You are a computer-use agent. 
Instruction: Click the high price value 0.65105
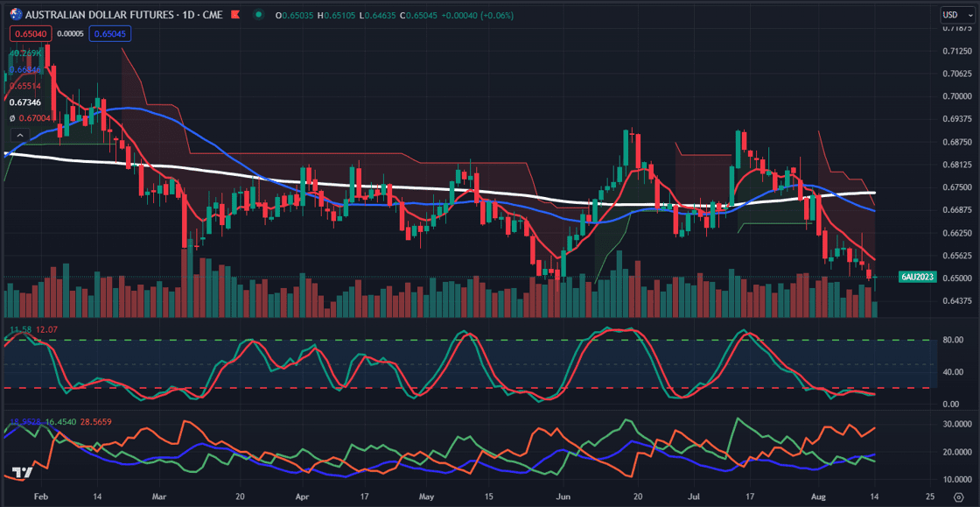click(x=340, y=14)
